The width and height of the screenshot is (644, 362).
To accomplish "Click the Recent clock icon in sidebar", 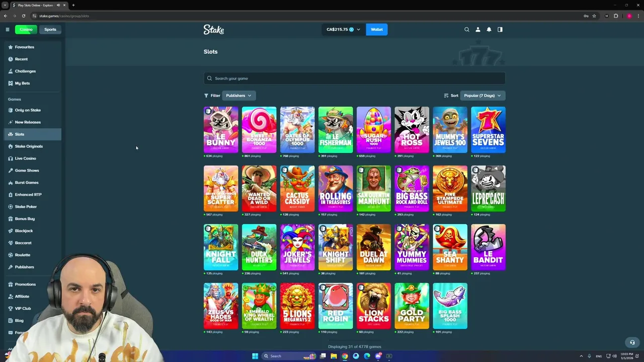I will point(11,59).
